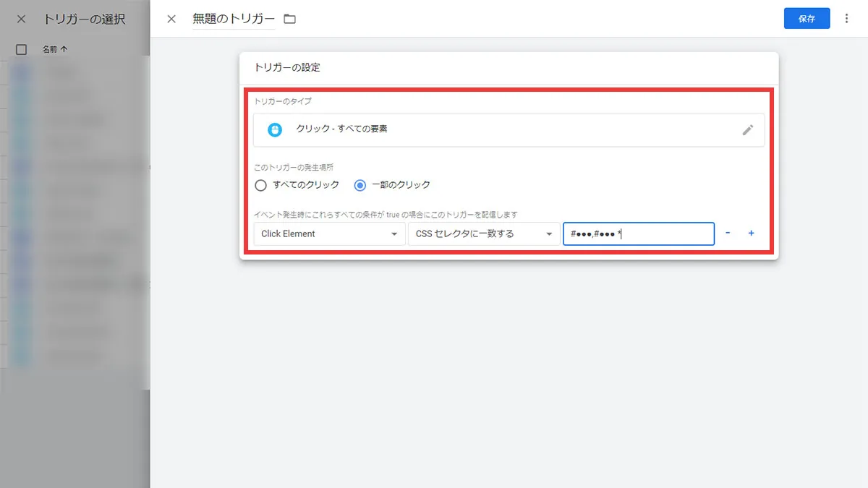Close the トリガーの選択 panel with the X
Screen dimensions: 868x488
coord(21,19)
